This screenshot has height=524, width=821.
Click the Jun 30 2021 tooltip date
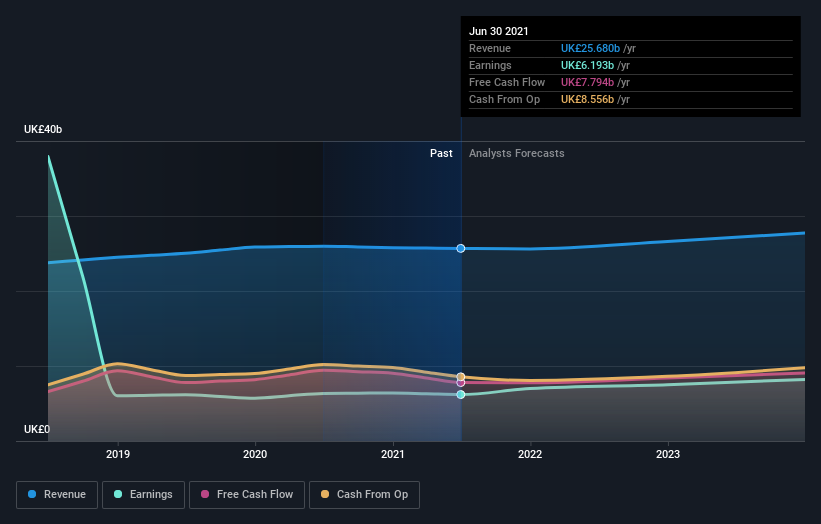tap(498, 31)
